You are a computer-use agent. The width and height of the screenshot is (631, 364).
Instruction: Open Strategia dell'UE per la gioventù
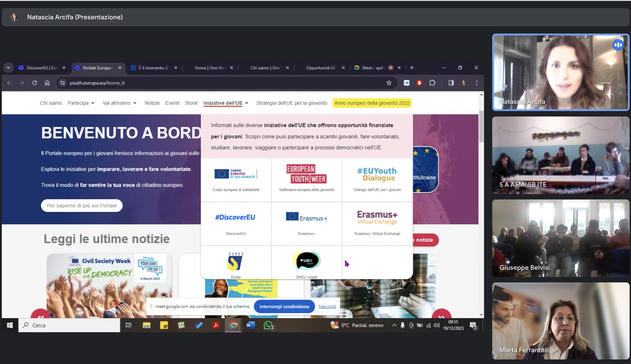292,103
